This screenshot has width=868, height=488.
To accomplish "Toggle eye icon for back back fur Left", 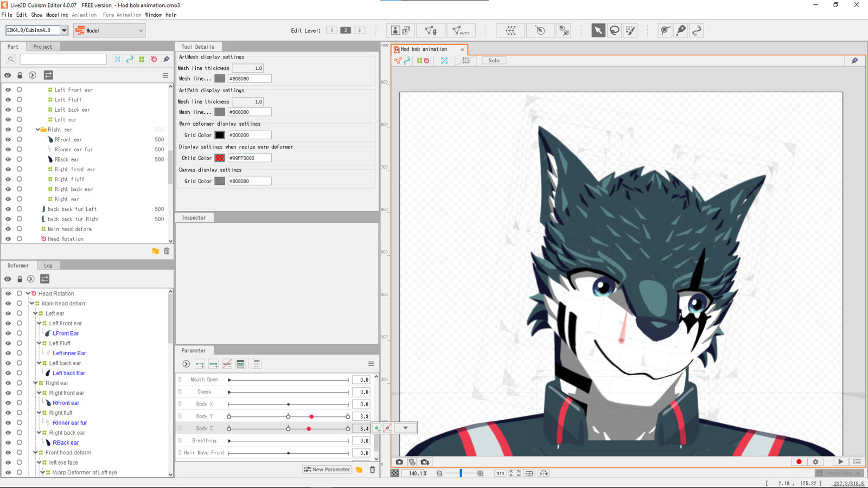I will tap(8, 209).
